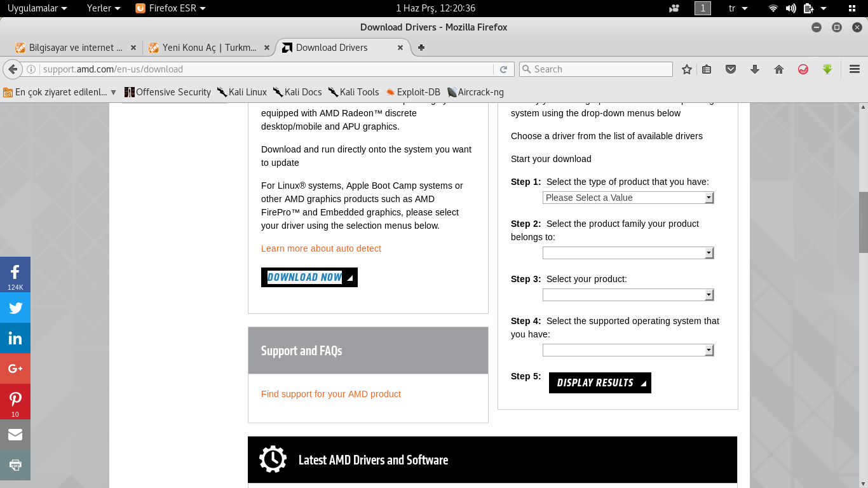Click the green download arrow add-on icon

point(827,69)
